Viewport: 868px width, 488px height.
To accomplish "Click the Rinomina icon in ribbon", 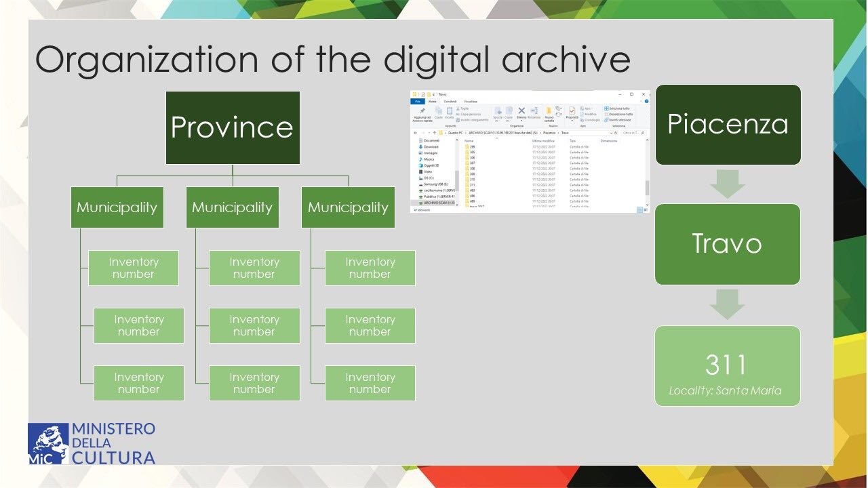I will pyautogui.click(x=534, y=112).
